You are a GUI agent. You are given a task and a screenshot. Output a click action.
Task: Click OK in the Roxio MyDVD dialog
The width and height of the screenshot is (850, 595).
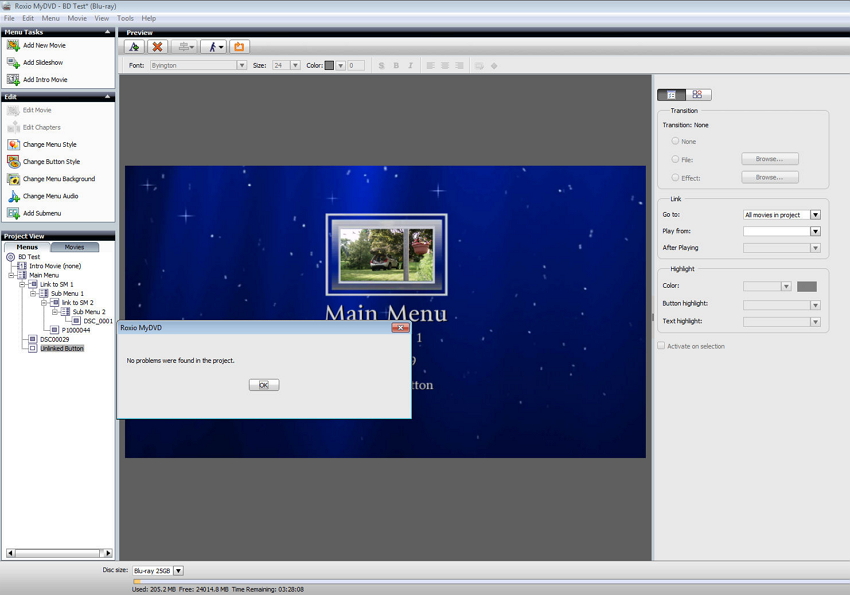pyautogui.click(x=264, y=385)
